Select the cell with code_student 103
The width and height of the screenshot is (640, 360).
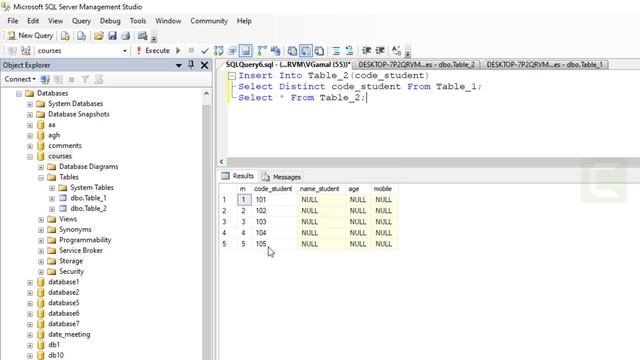(274, 222)
